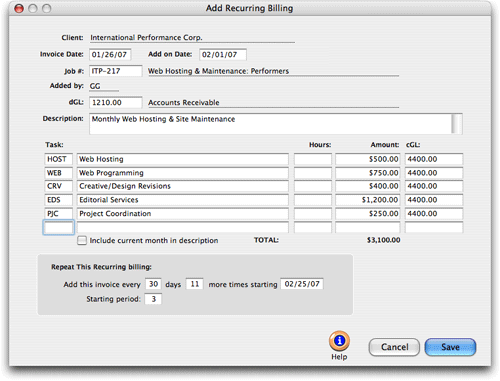Click the $3,100.00 total value
500x381 pixels.
(383, 240)
